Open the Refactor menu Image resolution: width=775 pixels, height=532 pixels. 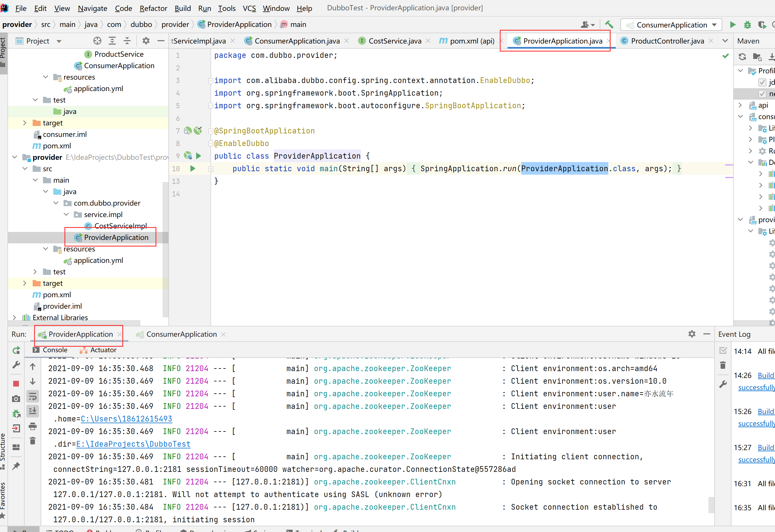tap(153, 8)
